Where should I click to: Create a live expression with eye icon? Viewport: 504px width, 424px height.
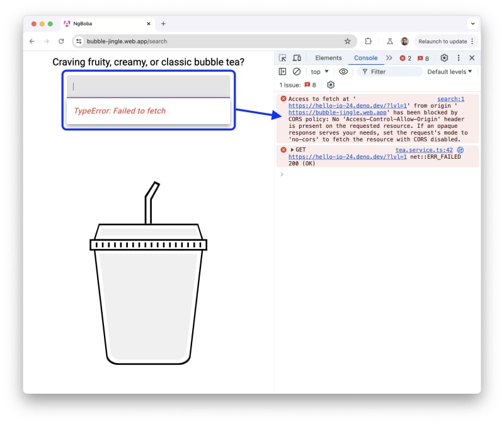(343, 72)
